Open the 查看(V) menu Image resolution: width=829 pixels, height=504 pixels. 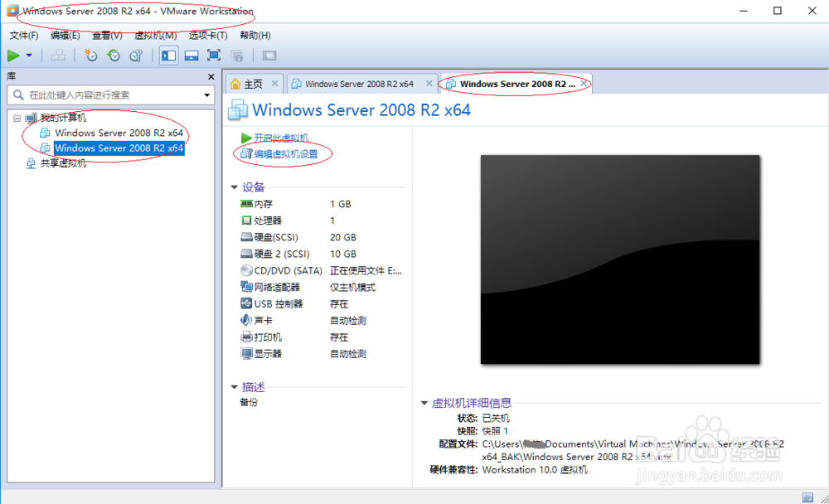tap(107, 36)
